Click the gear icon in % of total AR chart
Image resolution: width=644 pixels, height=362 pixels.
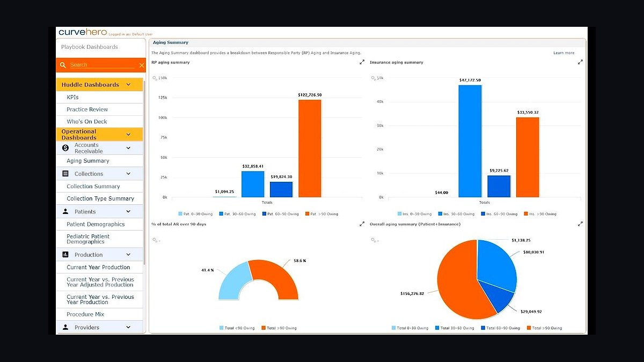click(x=156, y=240)
